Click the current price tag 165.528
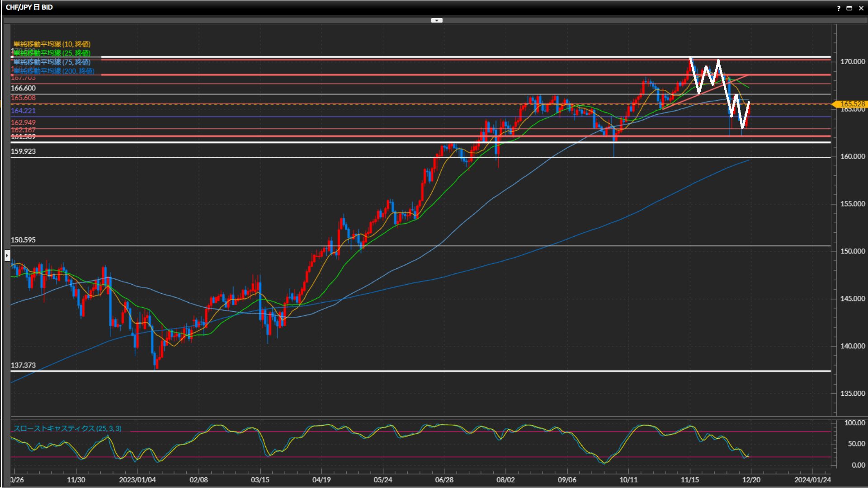The height and width of the screenshot is (488, 868). (852, 104)
